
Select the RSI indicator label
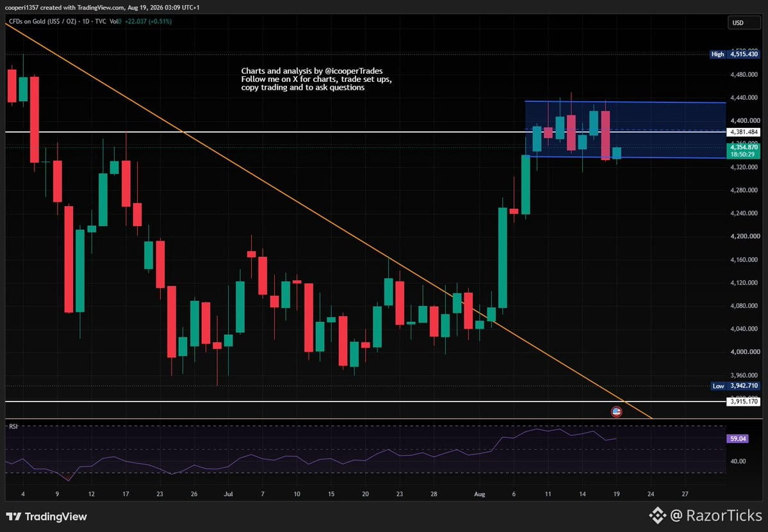tap(13, 426)
